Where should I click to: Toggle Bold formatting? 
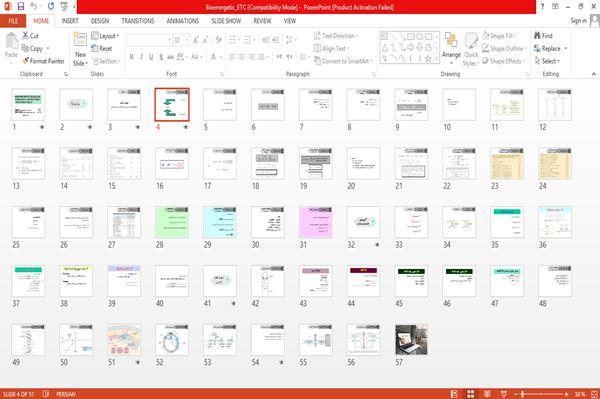tap(132, 57)
